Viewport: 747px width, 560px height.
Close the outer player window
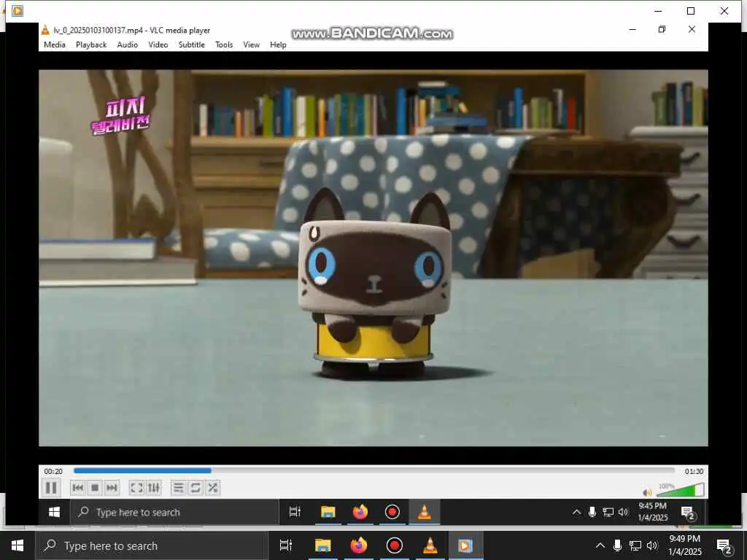[x=724, y=10]
